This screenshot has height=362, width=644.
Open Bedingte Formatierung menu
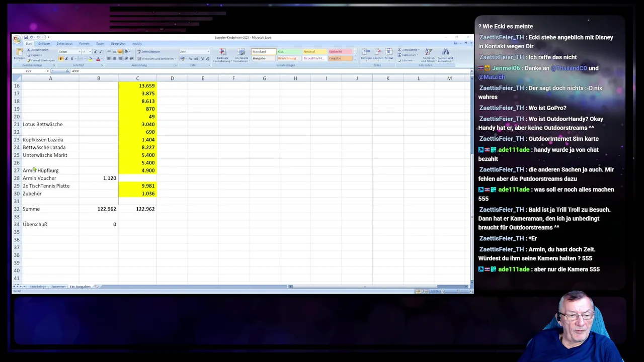222,56
